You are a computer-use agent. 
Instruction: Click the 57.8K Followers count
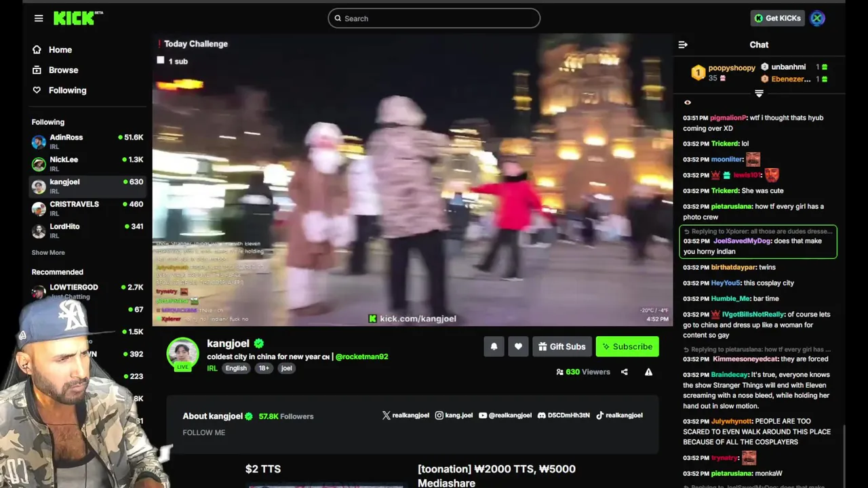coord(286,416)
